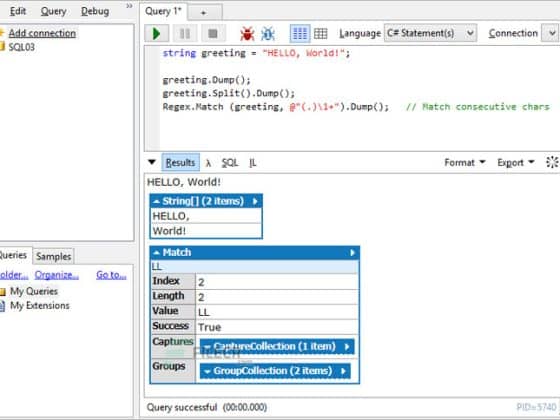Click the Value LL cell
Viewport: 560px width, 420px height.
pyautogui.click(x=277, y=312)
